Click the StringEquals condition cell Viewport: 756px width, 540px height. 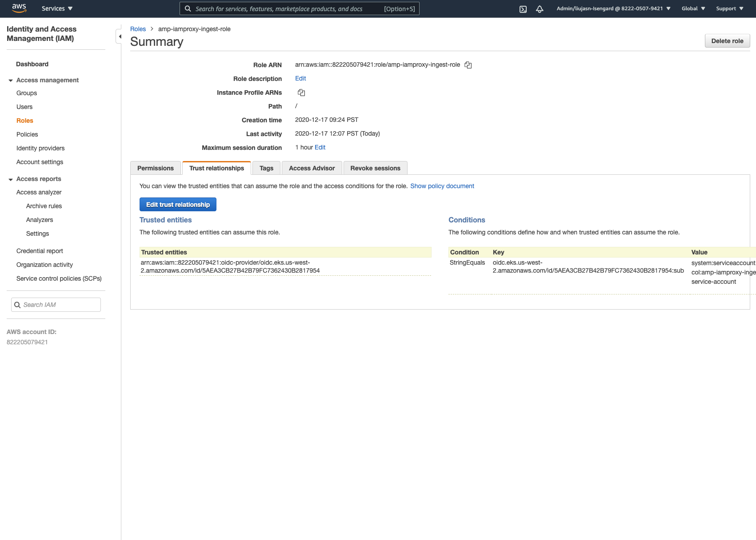coord(467,262)
